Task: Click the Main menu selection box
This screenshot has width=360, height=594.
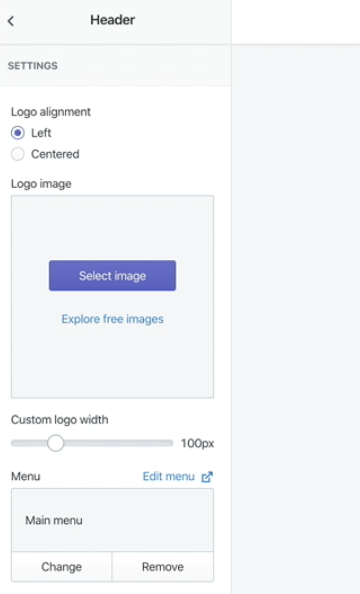Action: point(112,520)
